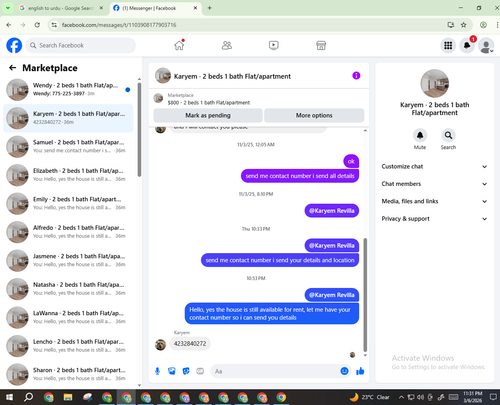This screenshot has width=500, height=405.
Task: Click the Search Facebook field
Action: point(81,45)
